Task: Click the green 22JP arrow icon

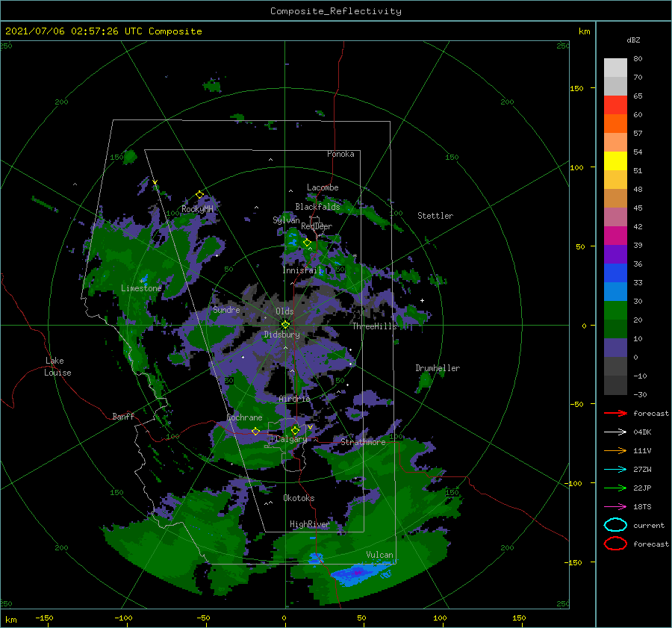Action: (615, 488)
